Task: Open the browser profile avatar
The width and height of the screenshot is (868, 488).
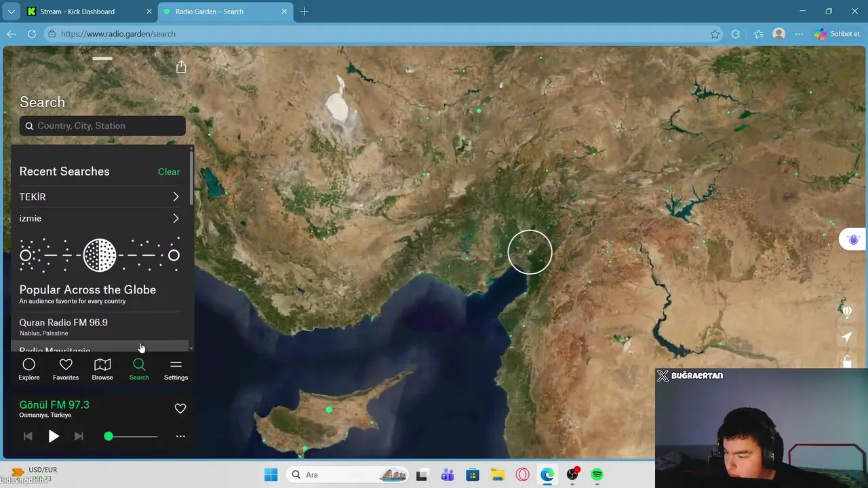Action: (x=779, y=34)
